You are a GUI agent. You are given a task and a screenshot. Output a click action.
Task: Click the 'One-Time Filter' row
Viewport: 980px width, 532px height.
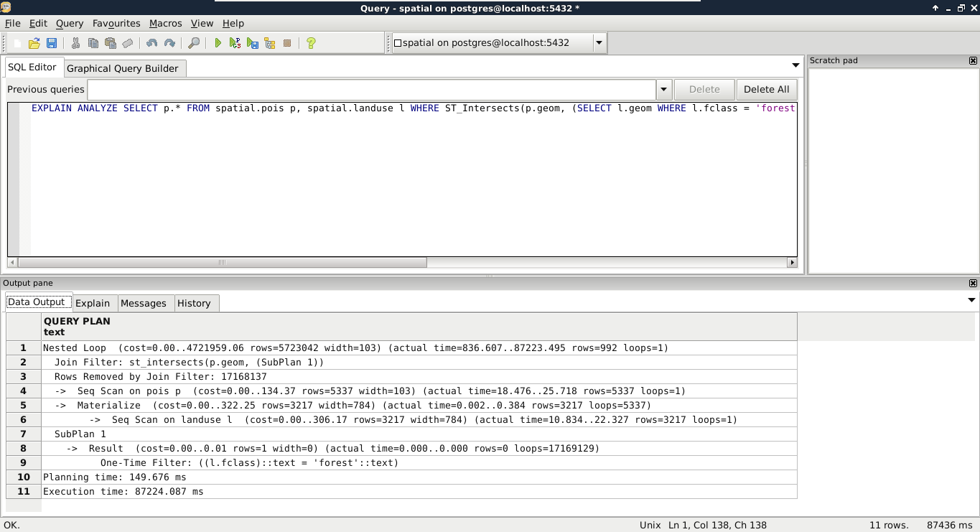coord(419,463)
